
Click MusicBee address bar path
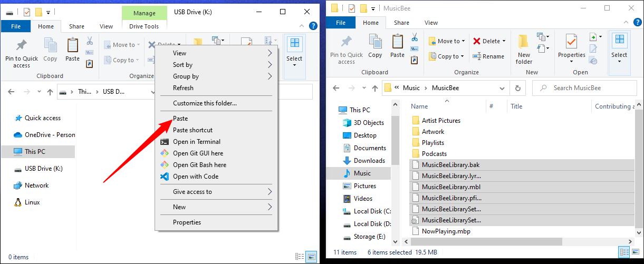click(446, 88)
